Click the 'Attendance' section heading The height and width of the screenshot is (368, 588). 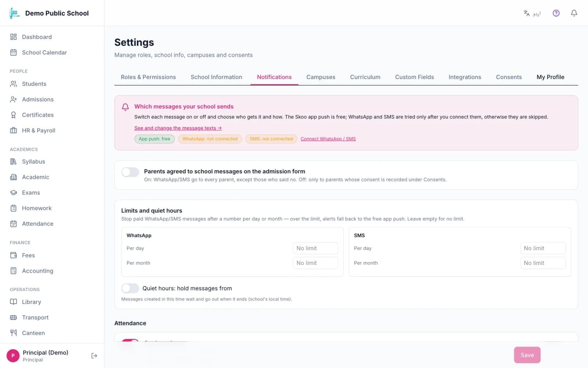coord(130,323)
